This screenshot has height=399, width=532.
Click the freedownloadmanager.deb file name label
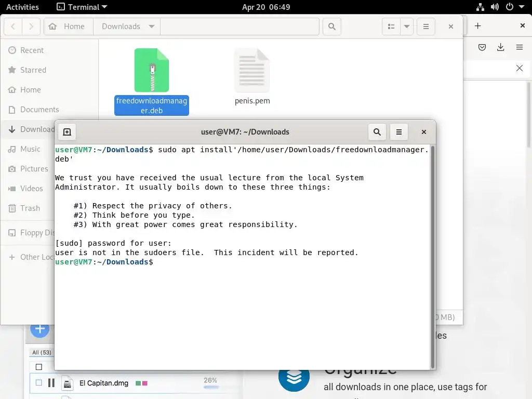[152, 105]
